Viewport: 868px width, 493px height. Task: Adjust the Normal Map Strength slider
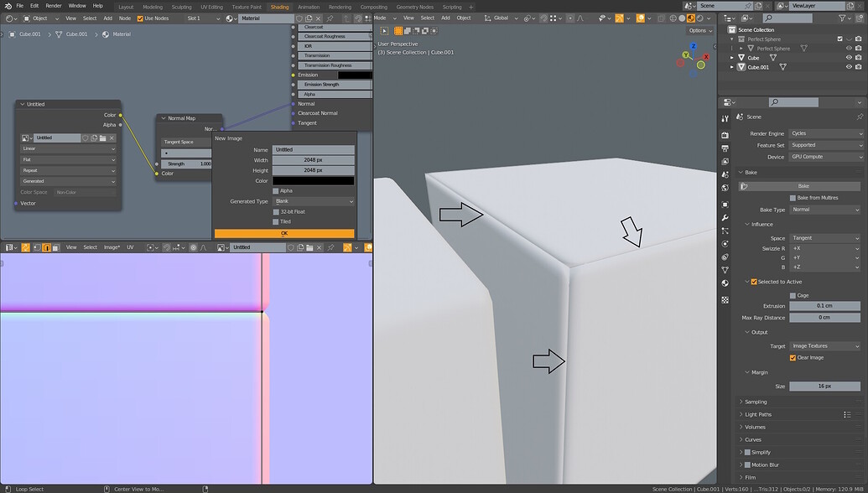pos(186,163)
